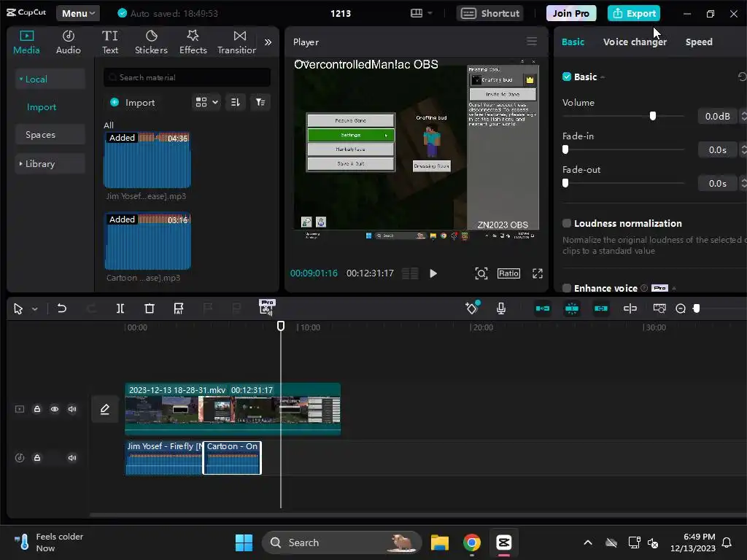Image resolution: width=747 pixels, height=560 pixels.
Task: Play the video preview
Action: [433, 273]
